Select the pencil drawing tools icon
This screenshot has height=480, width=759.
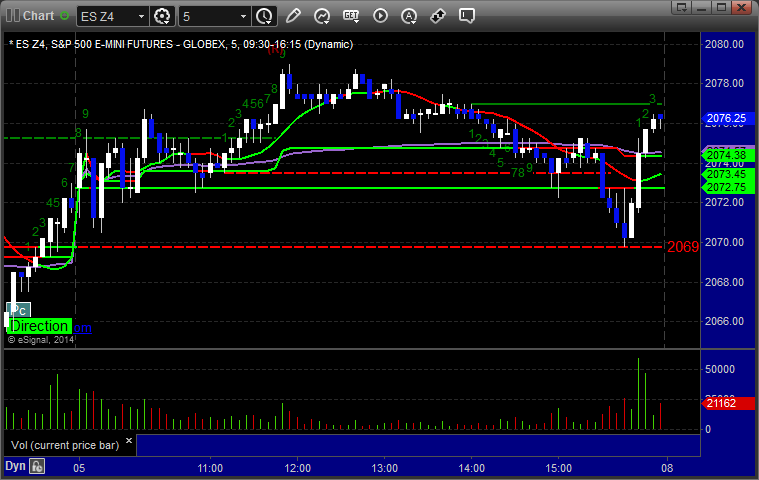[x=293, y=16]
